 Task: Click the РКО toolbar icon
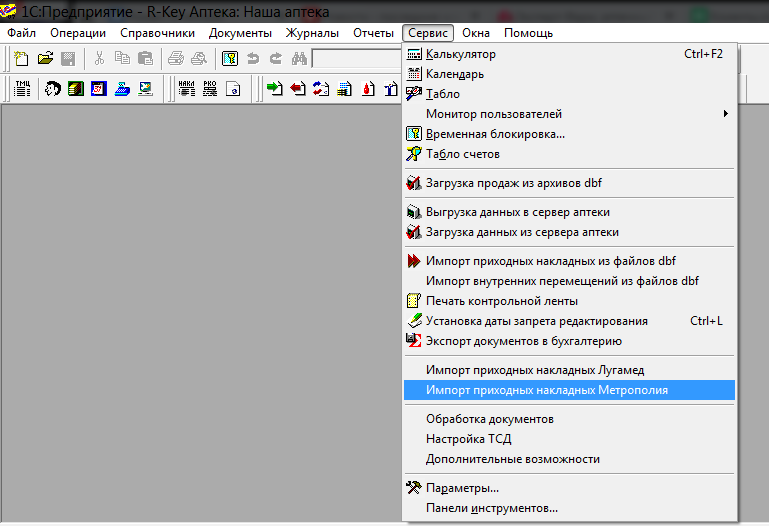coord(209,89)
